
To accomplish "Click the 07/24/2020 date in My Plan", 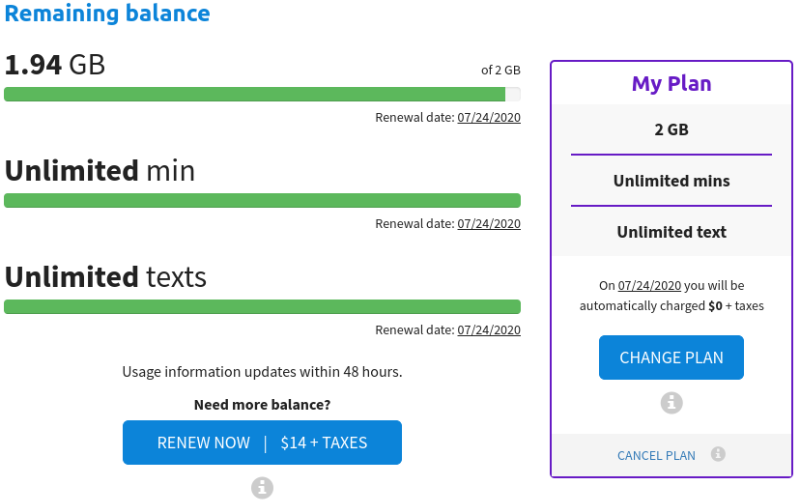I will [x=649, y=285].
